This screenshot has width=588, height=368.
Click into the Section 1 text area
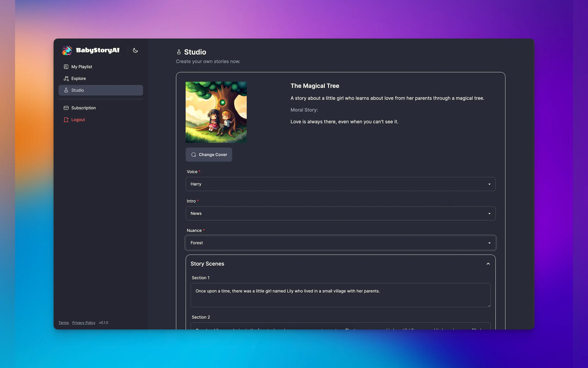(x=340, y=295)
